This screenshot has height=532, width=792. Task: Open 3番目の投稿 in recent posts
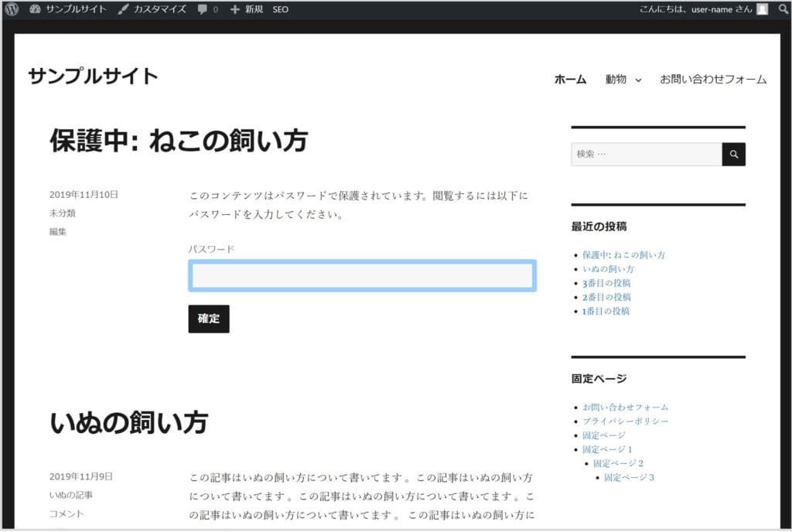coord(606,283)
